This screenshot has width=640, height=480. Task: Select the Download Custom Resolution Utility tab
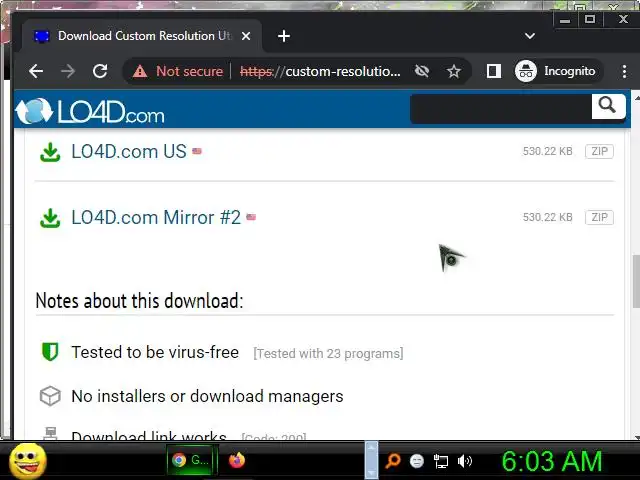142,36
